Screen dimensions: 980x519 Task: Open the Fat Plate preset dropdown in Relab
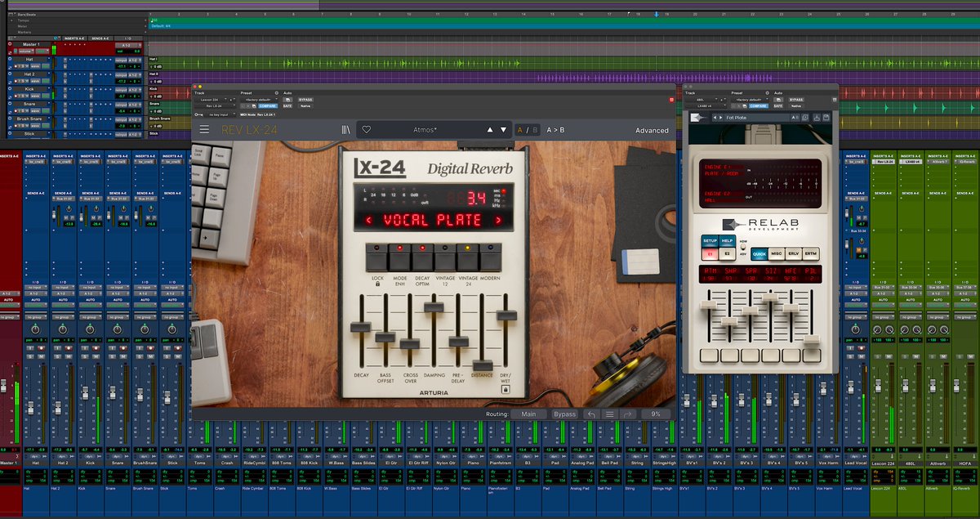(x=755, y=118)
